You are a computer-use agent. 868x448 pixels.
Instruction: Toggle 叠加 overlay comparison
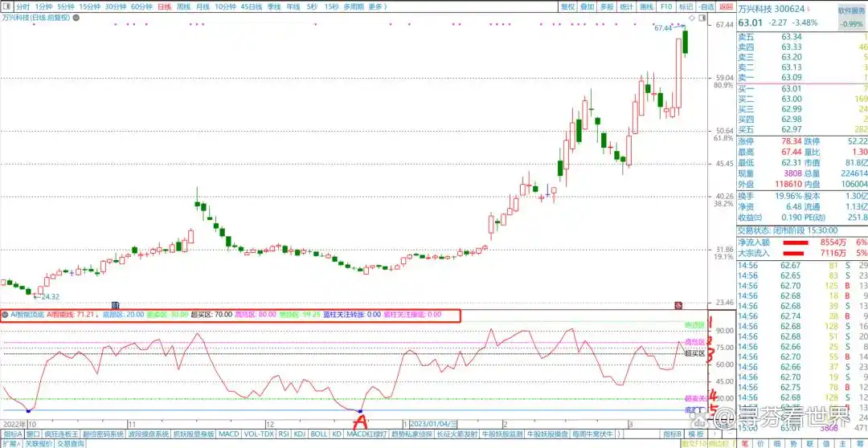[588, 6]
